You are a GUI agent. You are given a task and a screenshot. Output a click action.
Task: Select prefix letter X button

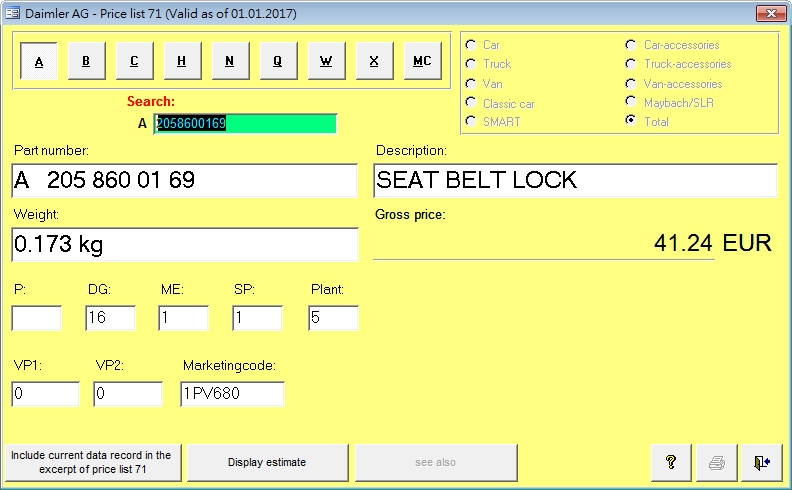coord(374,61)
